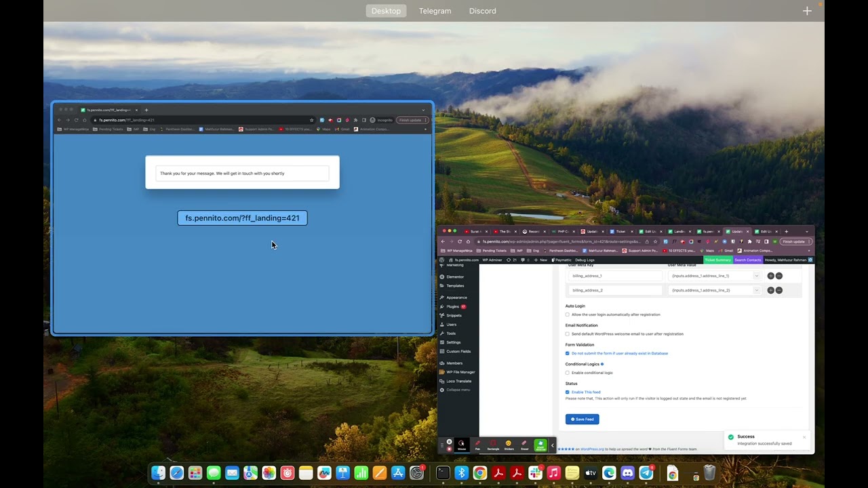Click New in the WordPress admin bar

[x=540, y=260]
